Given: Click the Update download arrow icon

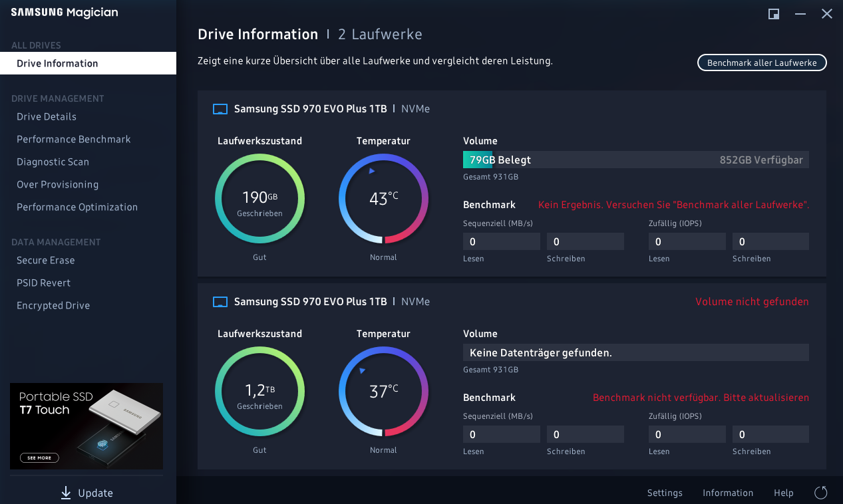Looking at the screenshot, I should point(66,493).
